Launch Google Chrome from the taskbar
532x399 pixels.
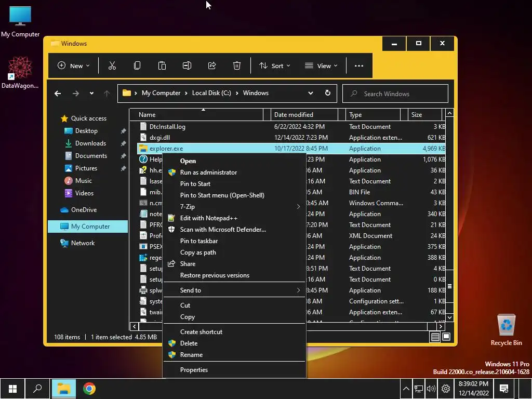coord(89,389)
